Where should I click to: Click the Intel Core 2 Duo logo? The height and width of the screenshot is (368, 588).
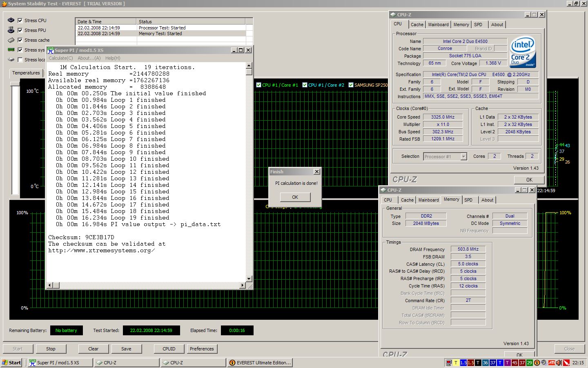tap(523, 52)
